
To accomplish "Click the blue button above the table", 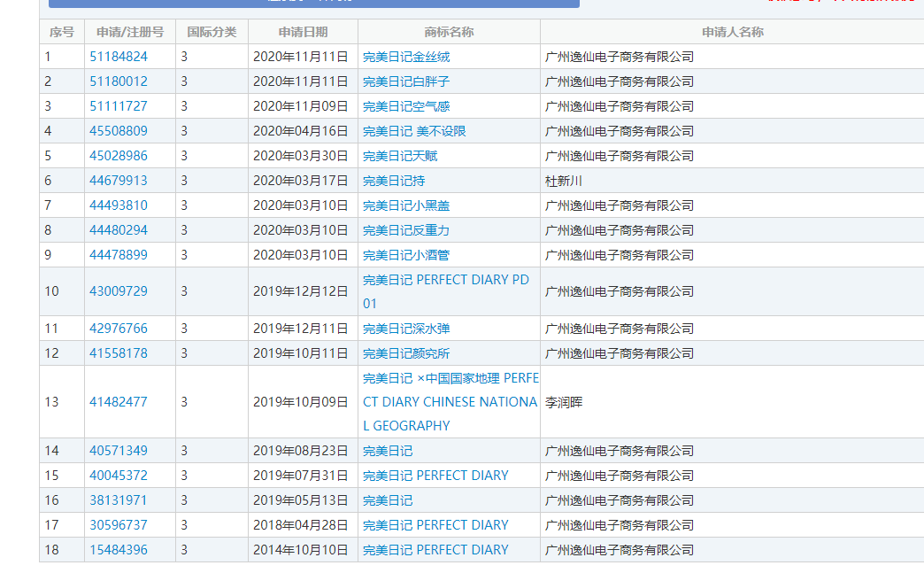I will point(314,3).
